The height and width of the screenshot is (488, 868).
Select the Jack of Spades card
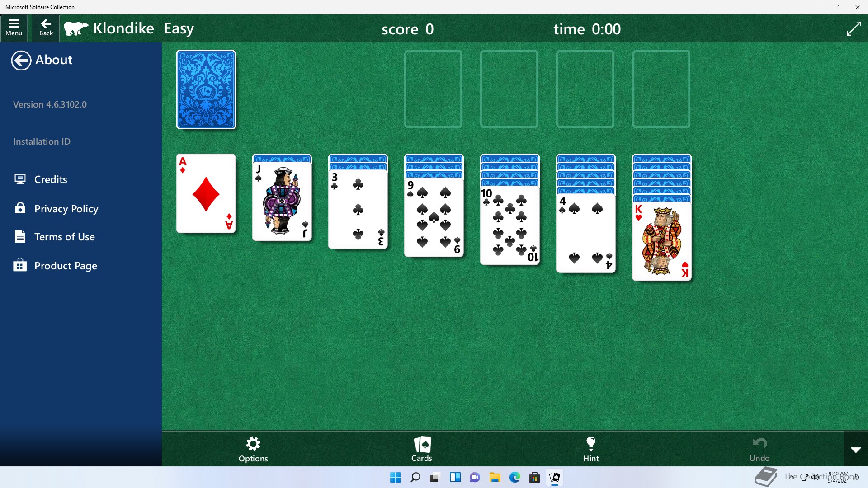pos(282,202)
